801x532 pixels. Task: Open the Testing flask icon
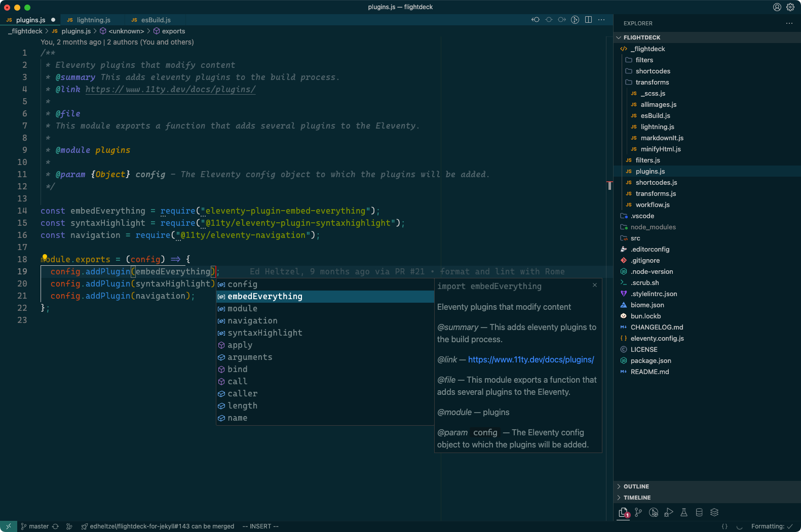click(684, 513)
